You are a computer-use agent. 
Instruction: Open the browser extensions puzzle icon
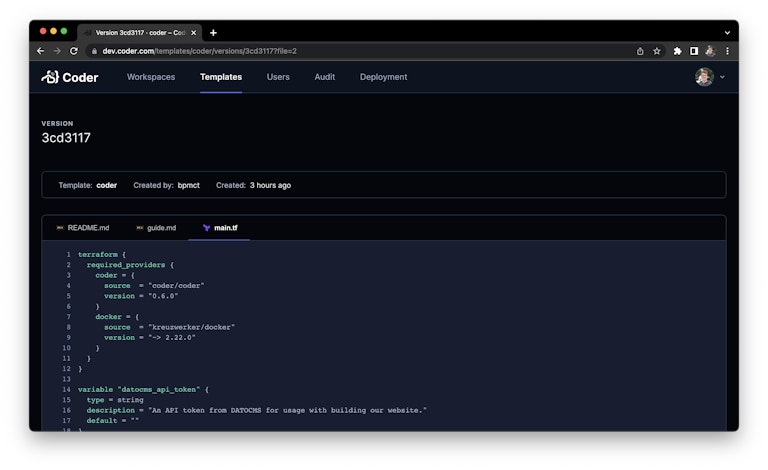click(678, 51)
